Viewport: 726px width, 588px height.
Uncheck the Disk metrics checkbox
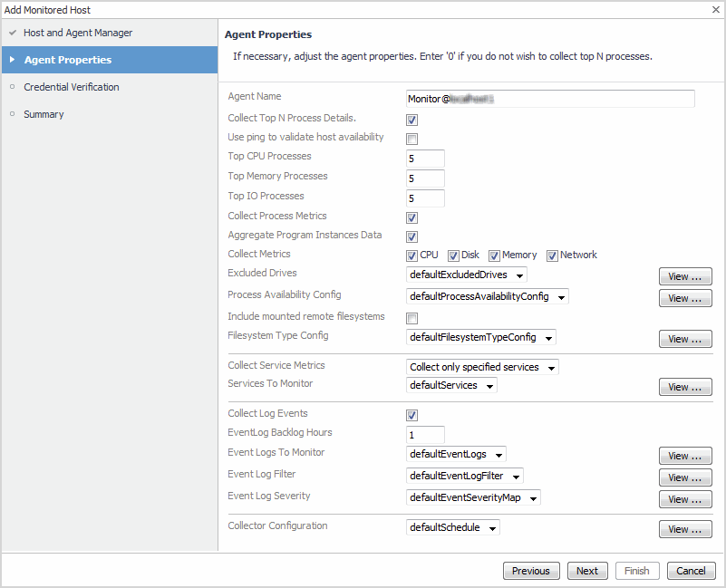tap(453, 256)
